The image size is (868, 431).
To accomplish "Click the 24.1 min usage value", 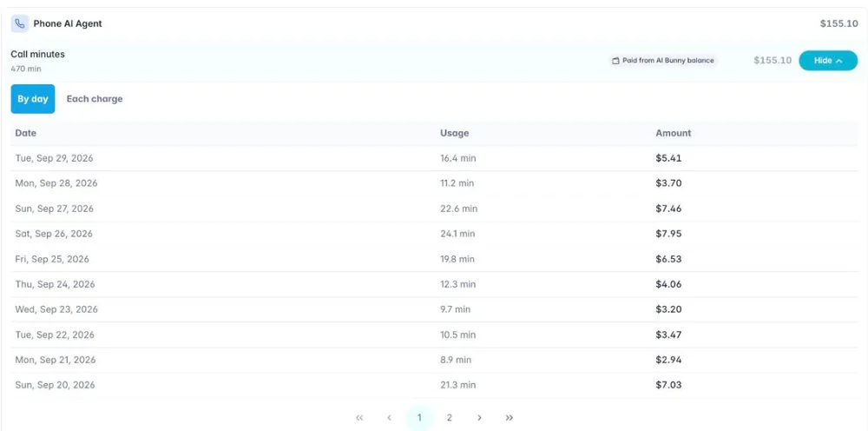I will [x=457, y=234].
